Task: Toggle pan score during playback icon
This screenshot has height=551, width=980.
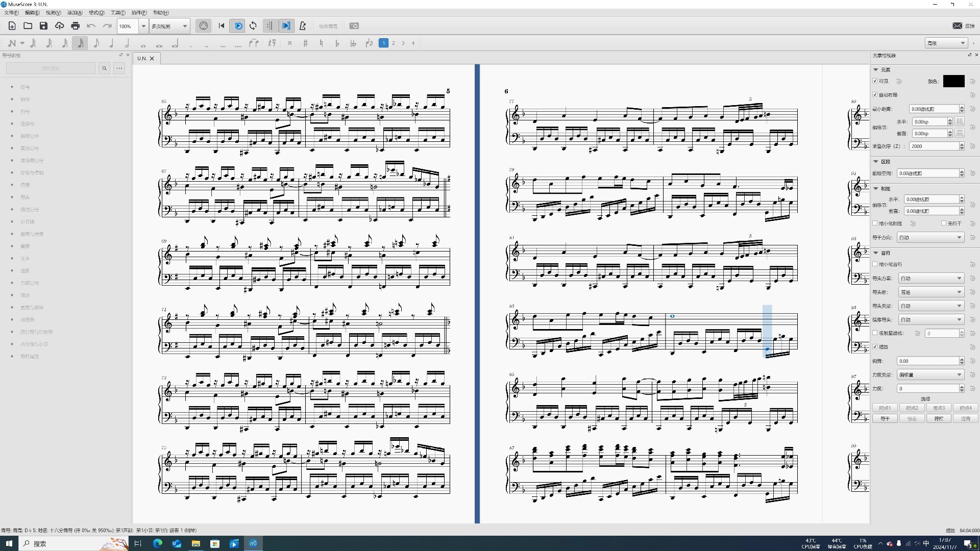Action: [286, 26]
